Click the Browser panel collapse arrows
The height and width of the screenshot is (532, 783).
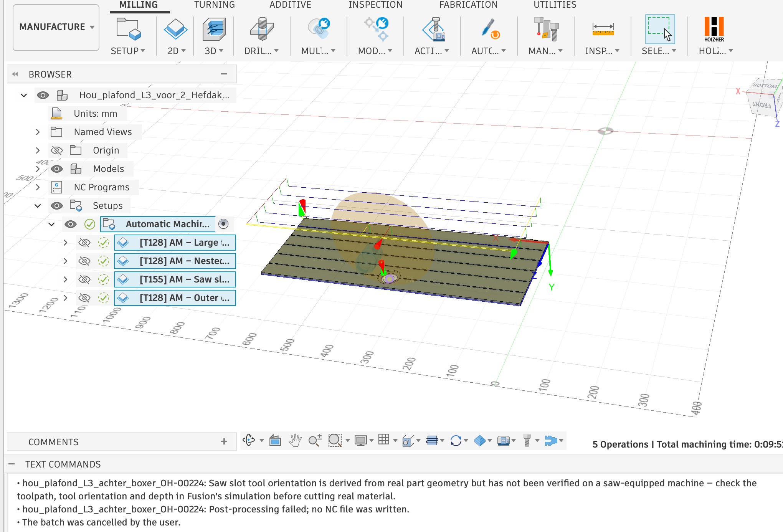coord(15,74)
